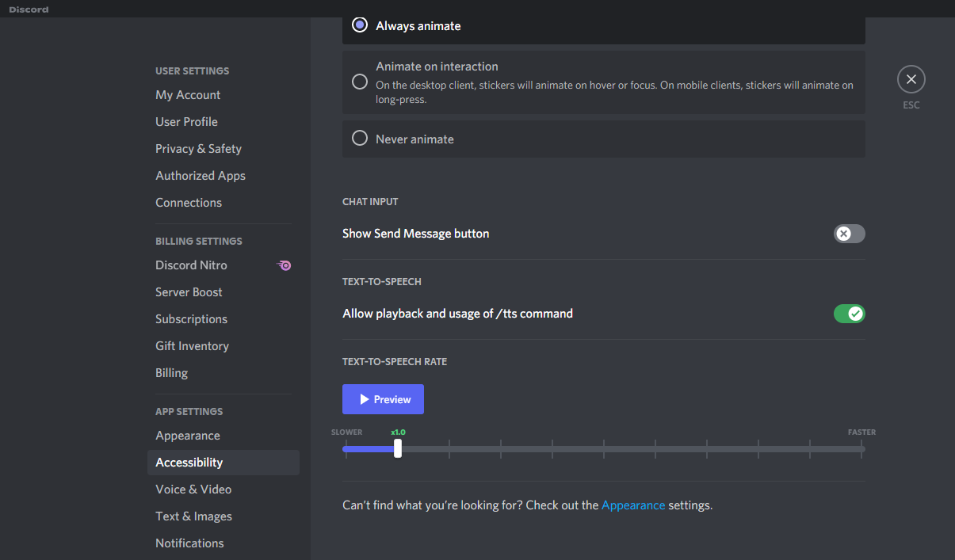Image resolution: width=955 pixels, height=560 pixels.
Task: Enable the Show Send Message button toggle
Action: tap(849, 234)
